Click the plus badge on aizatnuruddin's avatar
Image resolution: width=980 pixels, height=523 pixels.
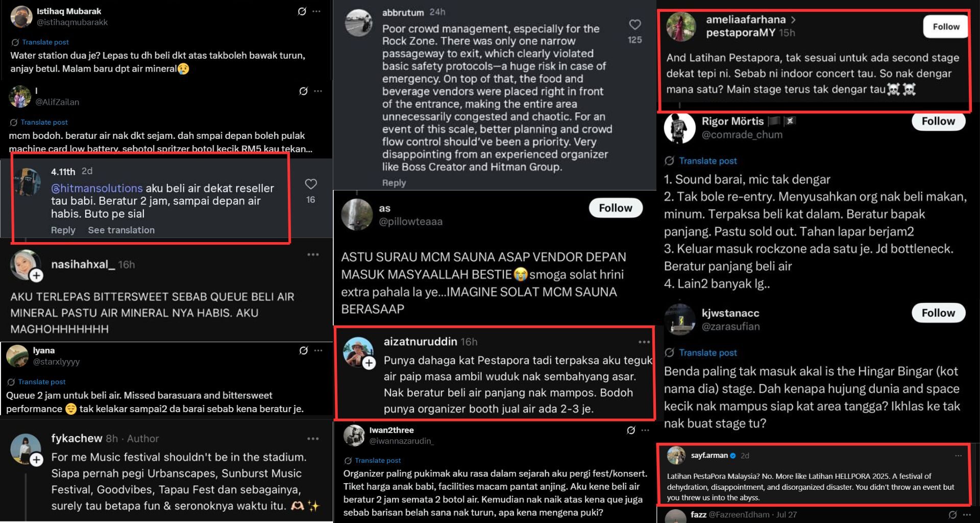pyautogui.click(x=369, y=363)
